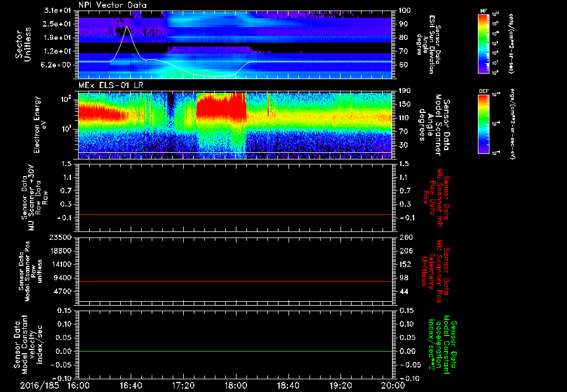Click the "1.9e+01" sector tick value

click(x=56, y=38)
